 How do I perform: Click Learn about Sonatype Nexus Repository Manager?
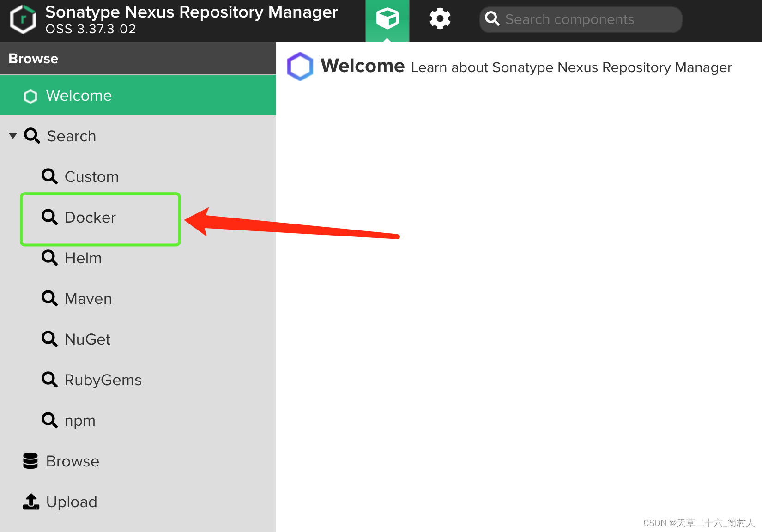pos(571,68)
